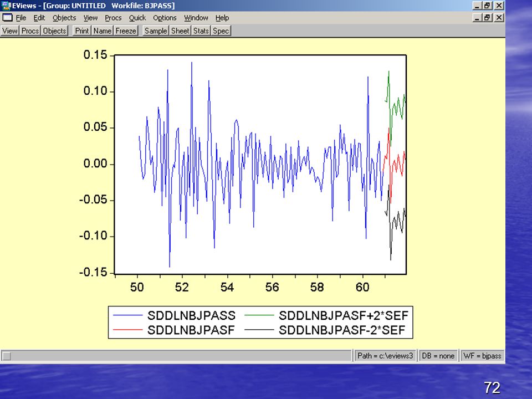Open the Help menu

click(222, 18)
